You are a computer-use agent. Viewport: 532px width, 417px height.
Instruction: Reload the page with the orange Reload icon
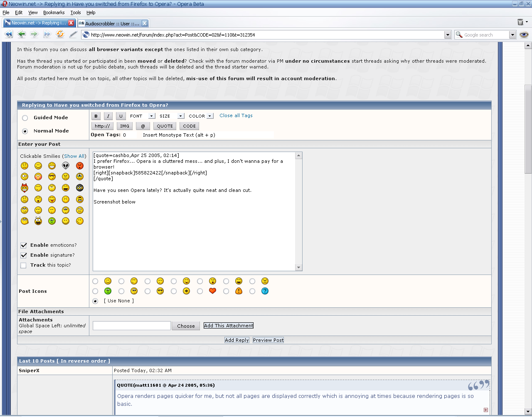point(60,34)
